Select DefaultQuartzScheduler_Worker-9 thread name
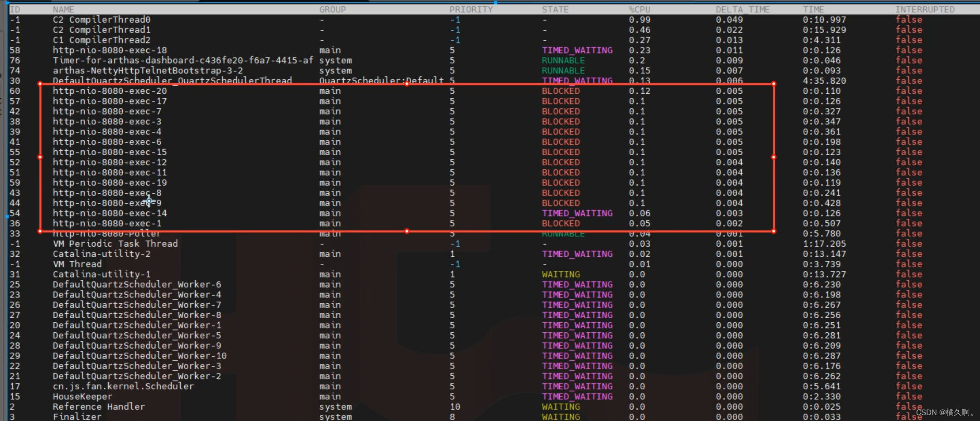980x421 pixels. point(137,346)
